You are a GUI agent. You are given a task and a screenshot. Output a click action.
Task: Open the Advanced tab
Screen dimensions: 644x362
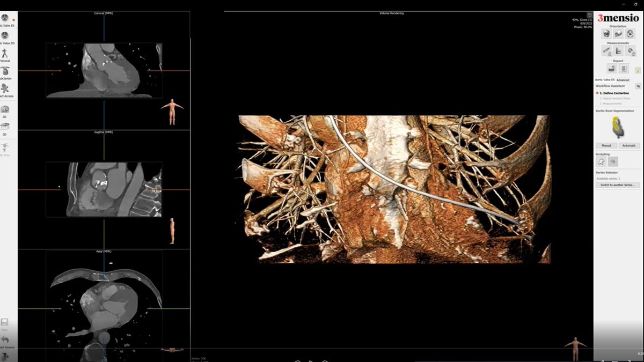coord(623,80)
